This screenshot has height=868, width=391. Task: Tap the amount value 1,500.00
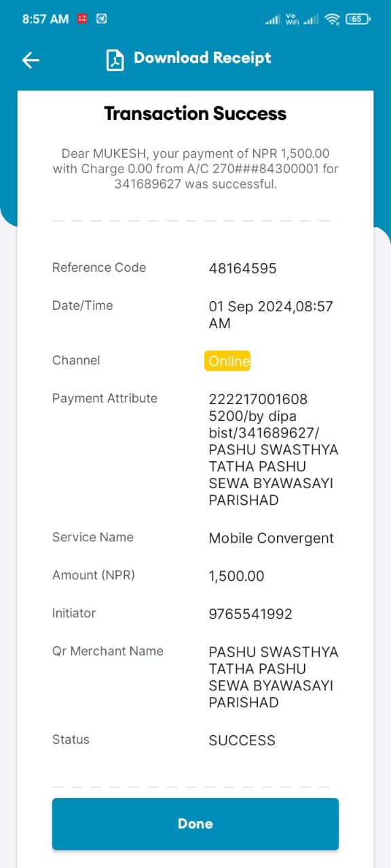(236, 576)
